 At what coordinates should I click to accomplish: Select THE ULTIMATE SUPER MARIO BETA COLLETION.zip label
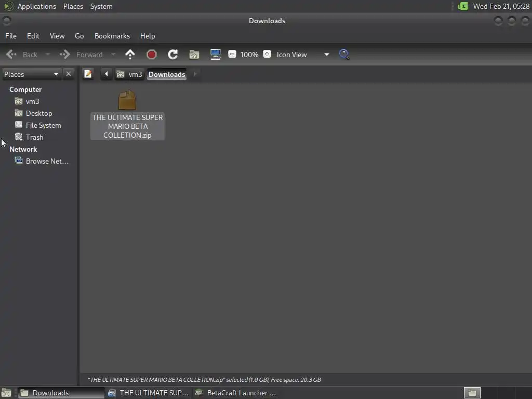tap(128, 126)
